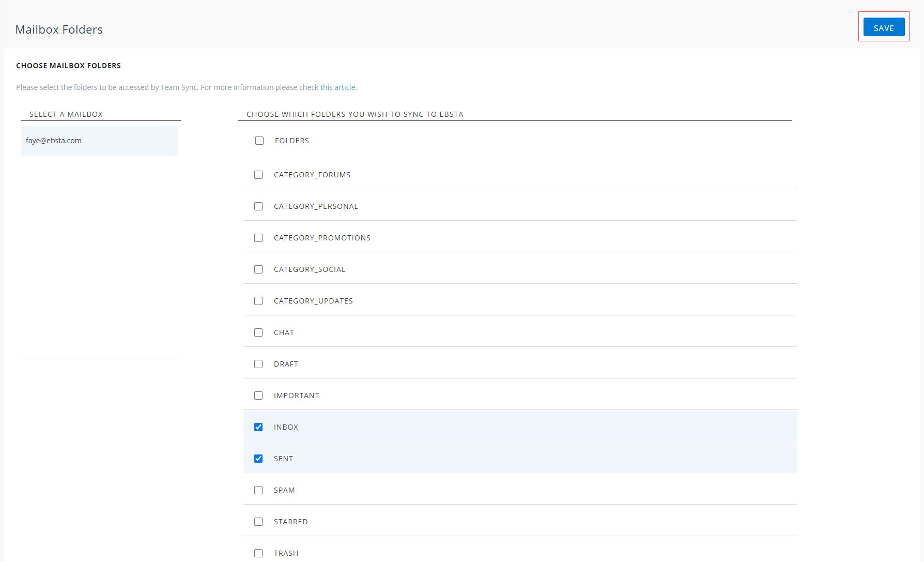Viewport: 924px width, 562px height.
Task: Tick the IMPORTANT folder checkbox
Action: coord(258,396)
